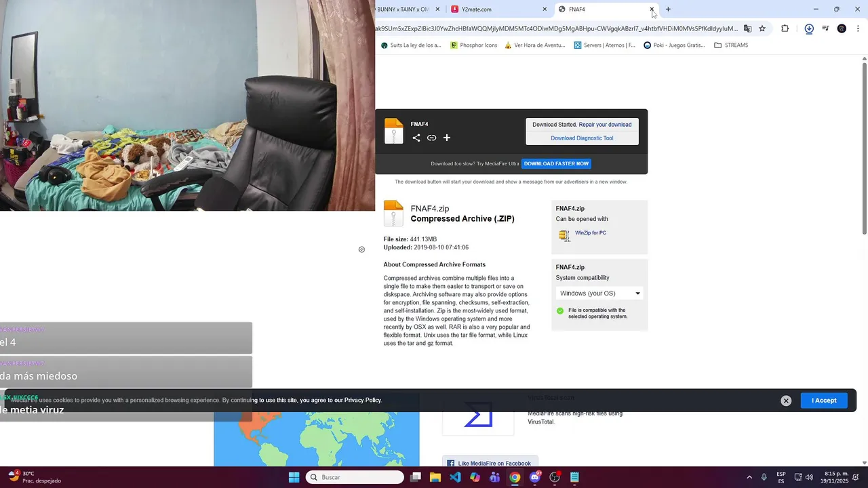
Task: Open the Phosphor Icons bookmark
Action: pyautogui.click(x=473, y=45)
